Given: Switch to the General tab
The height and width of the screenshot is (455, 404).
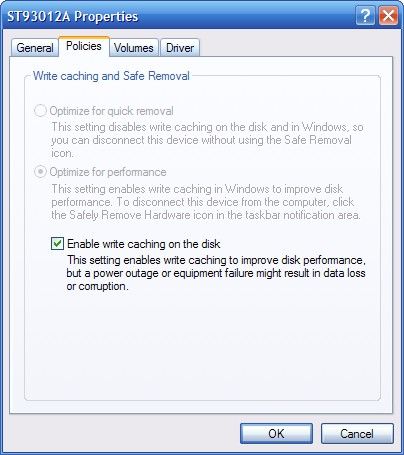Looking at the screenshot, I should click(35, 48).
